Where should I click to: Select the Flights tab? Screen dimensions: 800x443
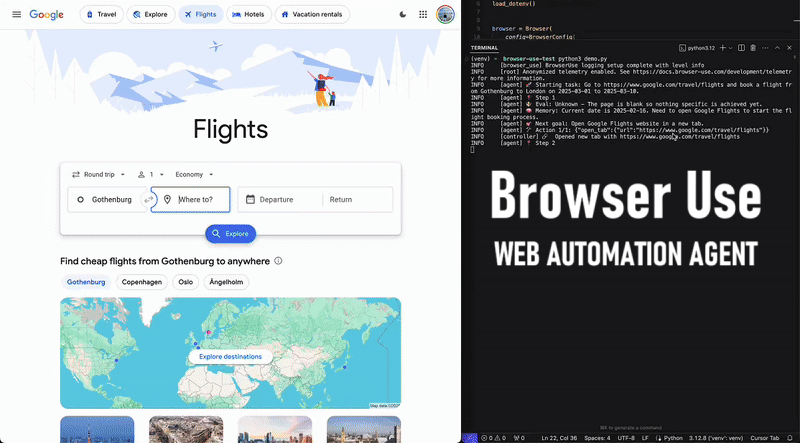coord(201,14)
